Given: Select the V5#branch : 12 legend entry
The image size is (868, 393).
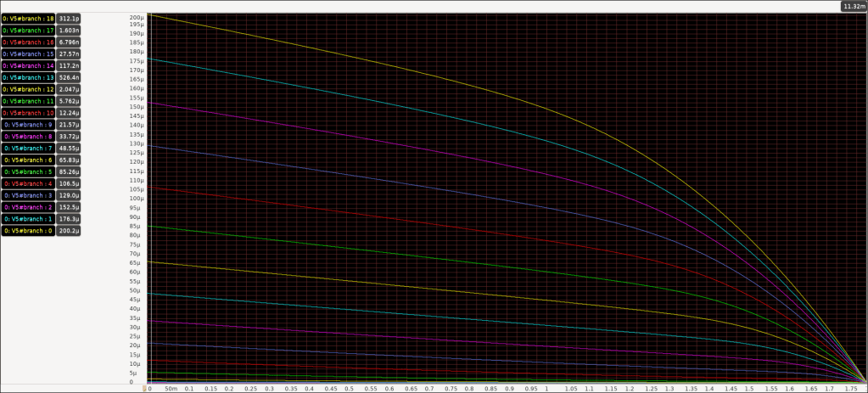Looking at the screenshot, I should tap(27, 89).
